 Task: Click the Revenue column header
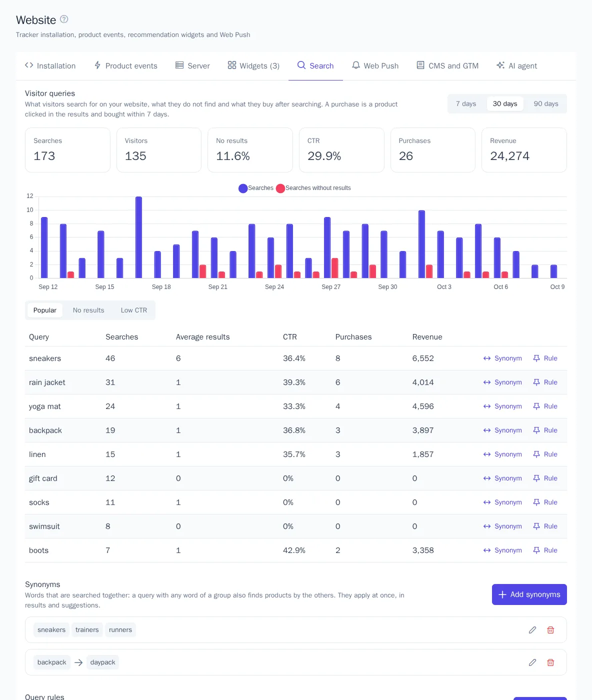tap(427, 337)
